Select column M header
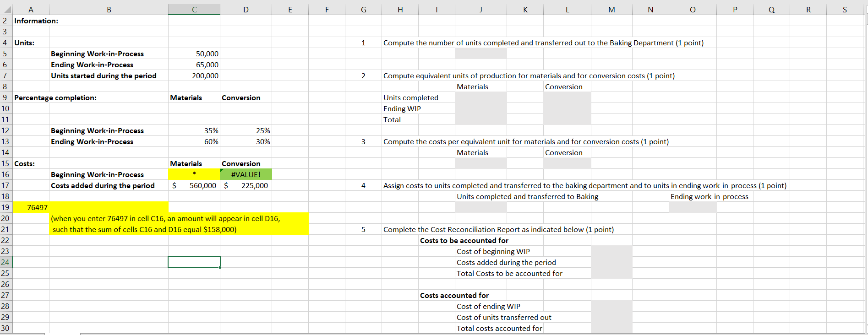The height and width of the screenshot is (335, 868). tap(611, 9)
